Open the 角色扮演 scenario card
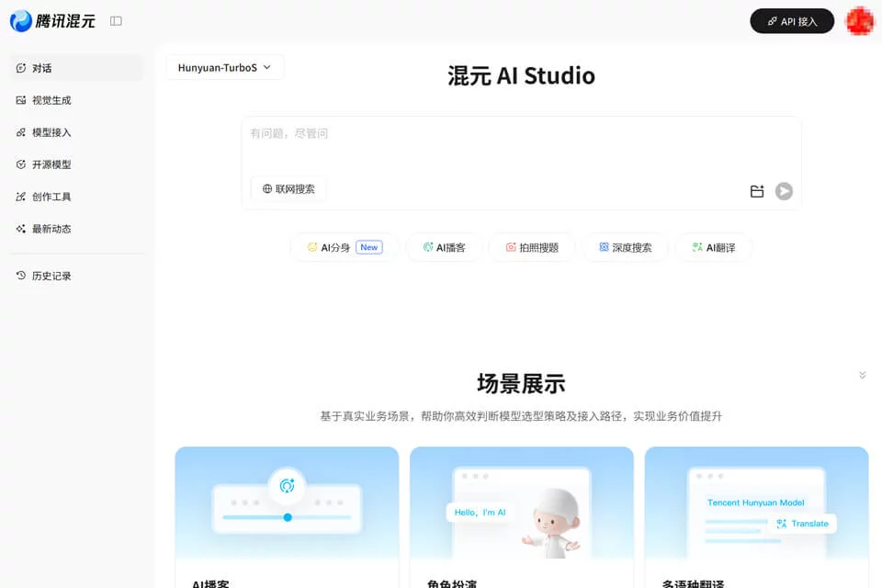 522,517
